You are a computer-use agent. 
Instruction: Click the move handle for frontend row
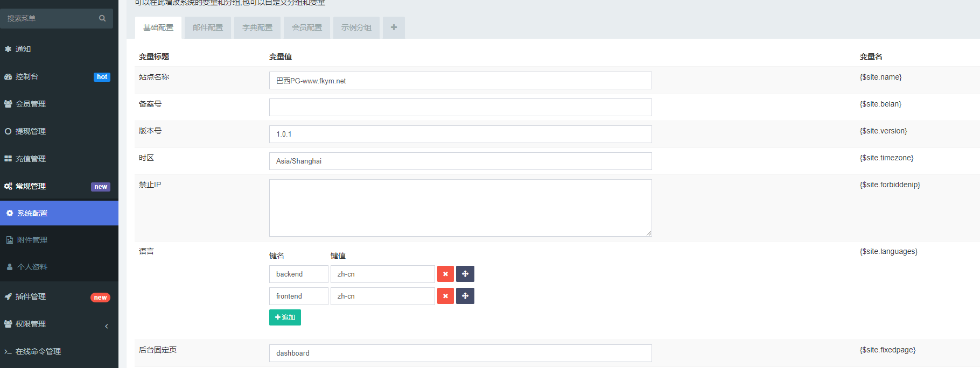[x=465, y=296]
